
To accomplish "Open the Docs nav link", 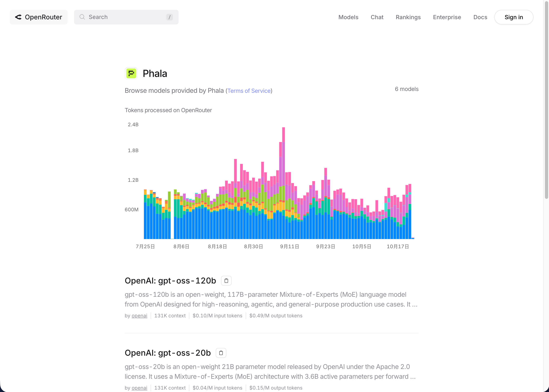I will (x=480, y=17).
